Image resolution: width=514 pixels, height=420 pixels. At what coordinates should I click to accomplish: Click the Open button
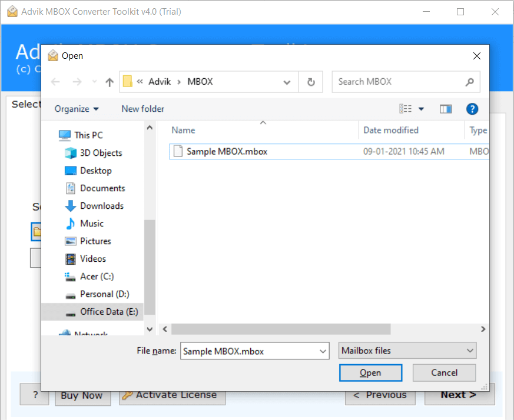point(370,373)
